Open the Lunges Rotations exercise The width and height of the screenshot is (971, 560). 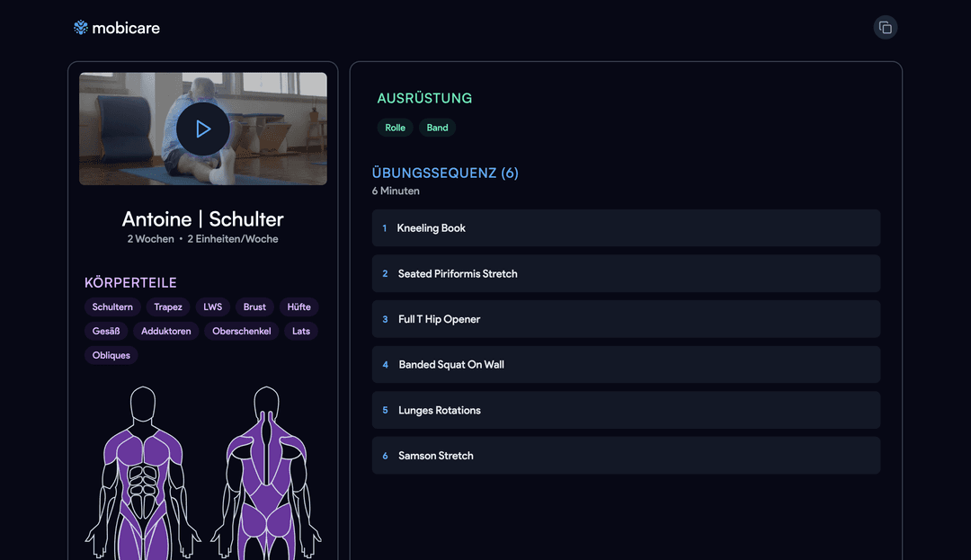[626, 410]
